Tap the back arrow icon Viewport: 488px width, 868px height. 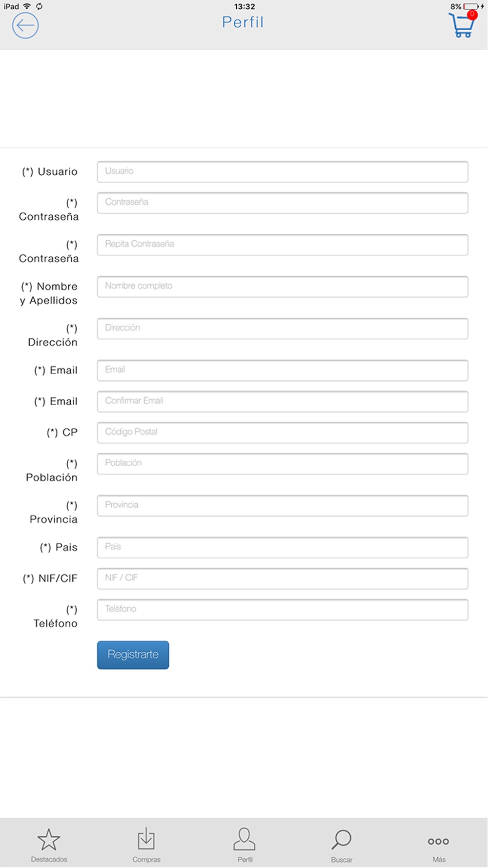pyautogui.click(x=25, y=25)
